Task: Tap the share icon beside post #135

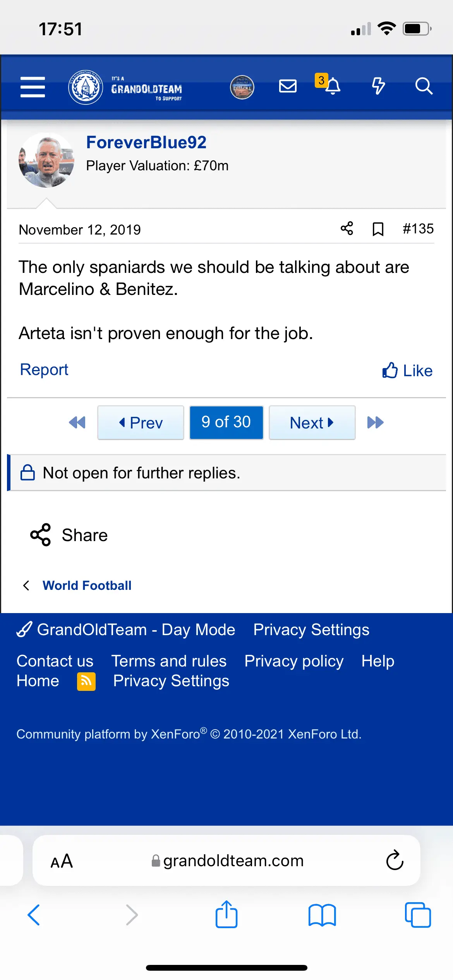Action: click(x=347, y=228)
